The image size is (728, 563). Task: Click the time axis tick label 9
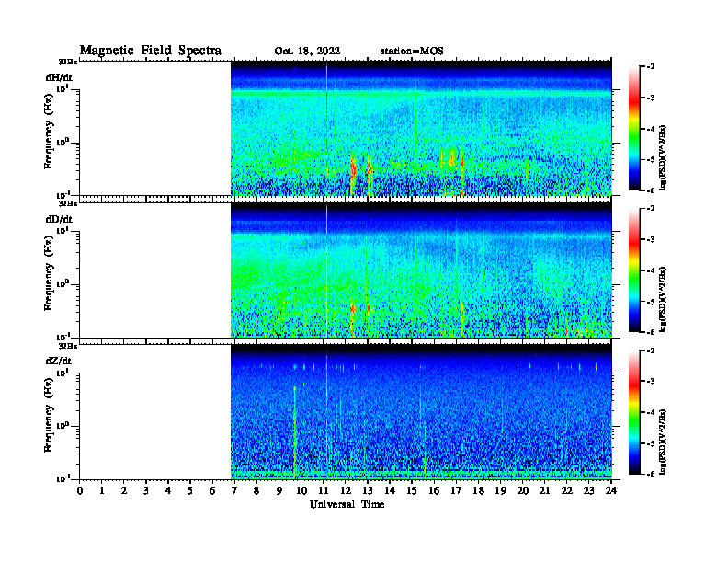tap(279, 490)
